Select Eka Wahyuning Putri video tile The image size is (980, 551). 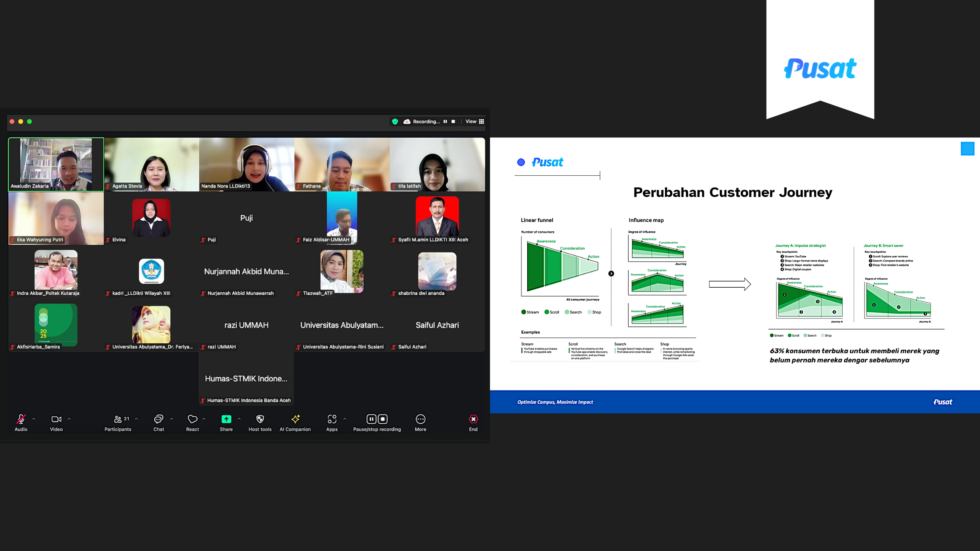click(x=56, y=218)
